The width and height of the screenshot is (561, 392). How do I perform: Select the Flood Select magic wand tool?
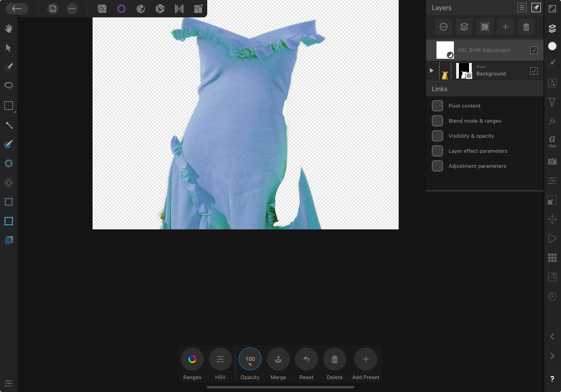(8, 125)
